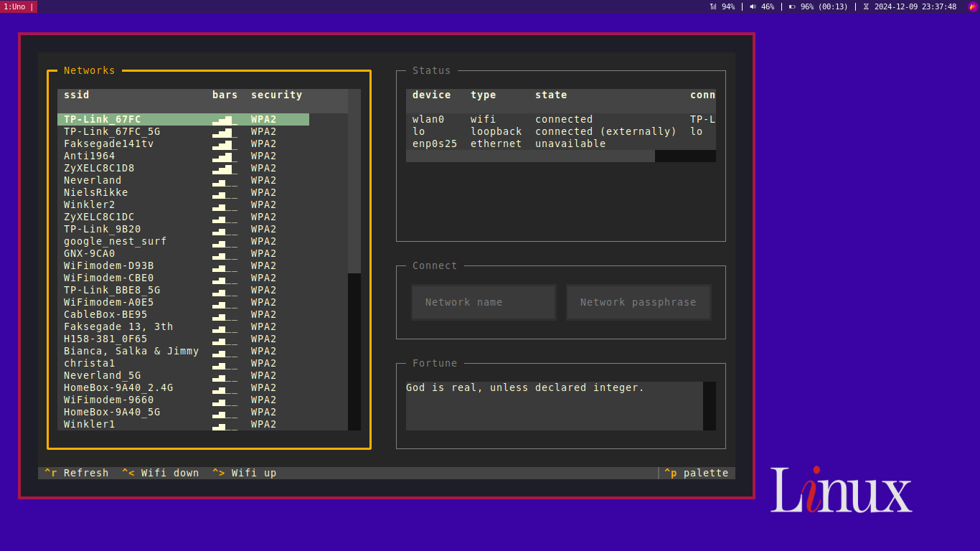Click the Fortune quote text
Viewport: 980px width, 551px height.
pyautogui.click(x=525, y=387)
